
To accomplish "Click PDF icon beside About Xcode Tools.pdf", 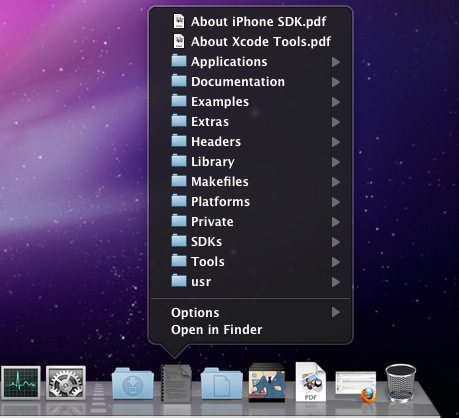I will tap(179, 42).
